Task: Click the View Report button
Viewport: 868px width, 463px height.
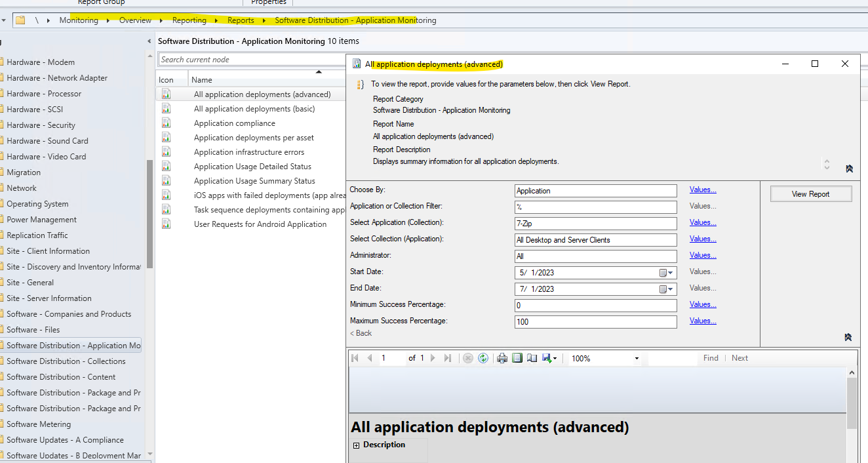Action: (810, 194)
